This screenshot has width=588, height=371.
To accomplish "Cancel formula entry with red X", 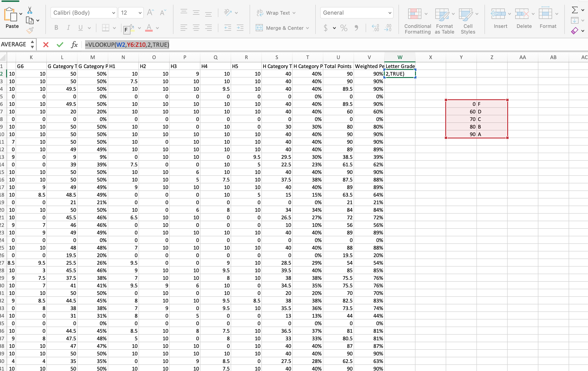I will click(x=46, y=45).
